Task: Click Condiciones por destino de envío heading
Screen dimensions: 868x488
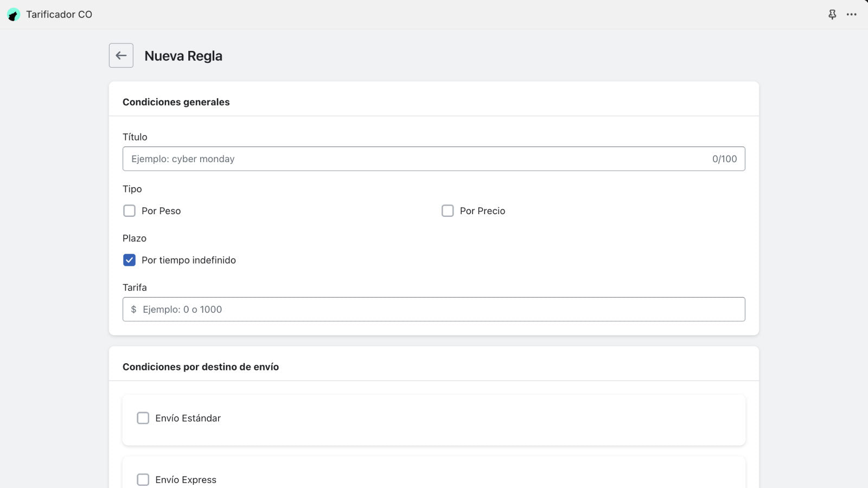Action: (x=201, y=367)
